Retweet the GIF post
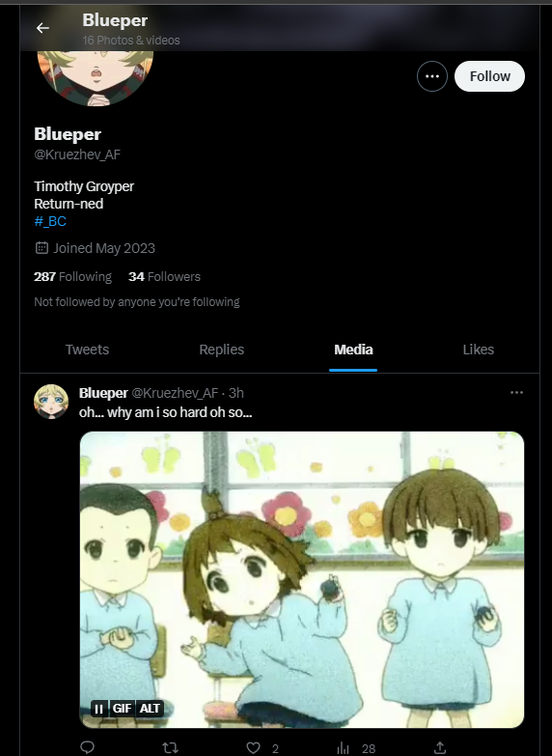The height and width of the screenshot is (756, 552). pyautogui.click(x=170, y=748)
